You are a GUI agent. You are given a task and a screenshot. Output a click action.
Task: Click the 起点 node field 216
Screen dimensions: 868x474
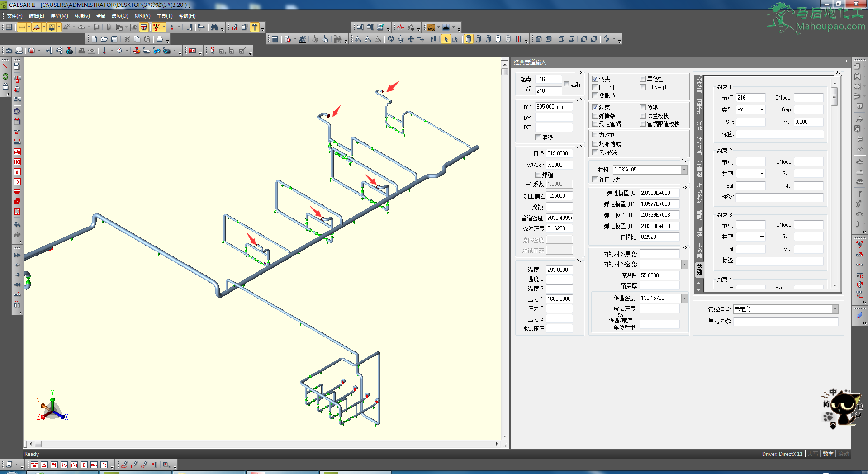[548, 79]
